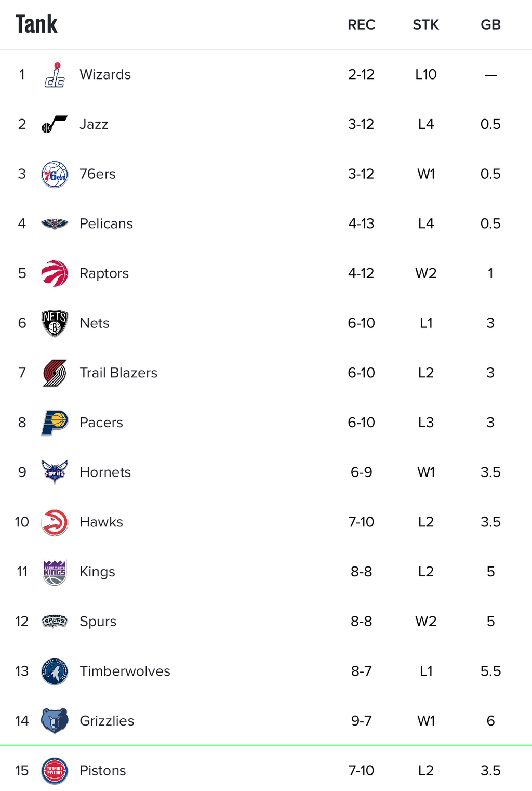Open the Timberwolves team name link
Image resolution: width=532 pixels, height=791 pixels.
pyautogui.click(x=125, y=671)
